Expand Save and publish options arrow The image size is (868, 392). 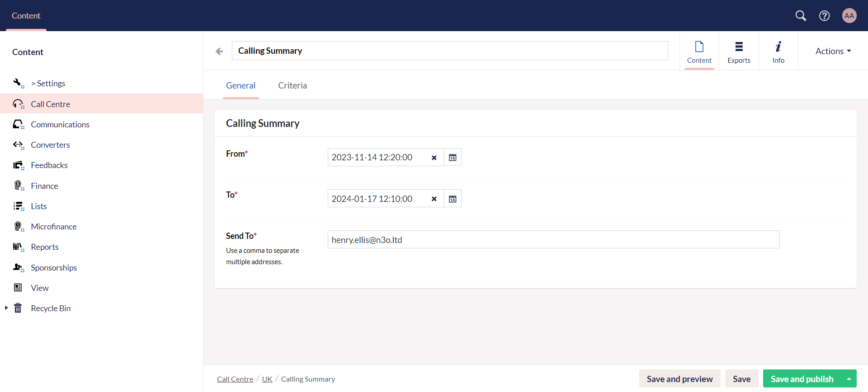(x=849, y=379)
